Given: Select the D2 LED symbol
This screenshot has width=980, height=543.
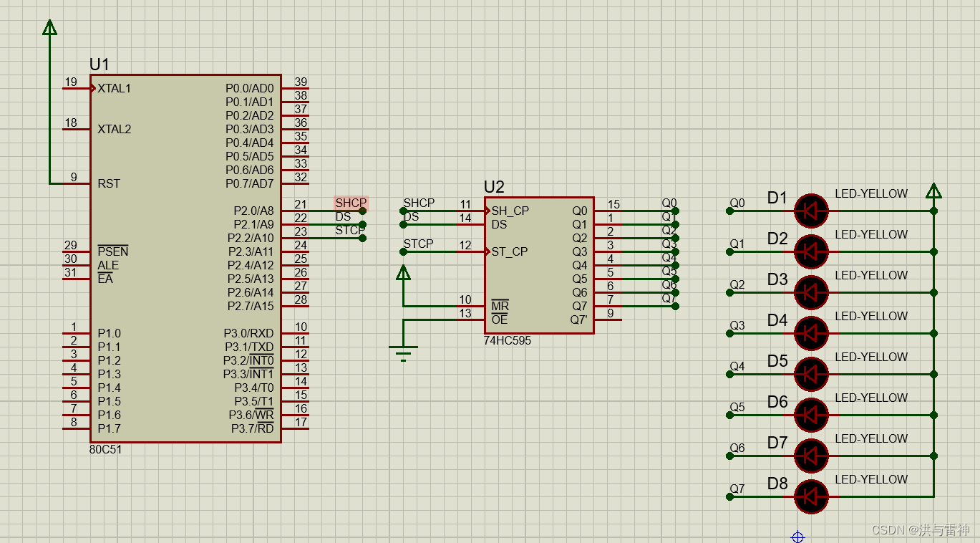Looking at the screenshot, I should pyautogui.click(x=811, y=251).
